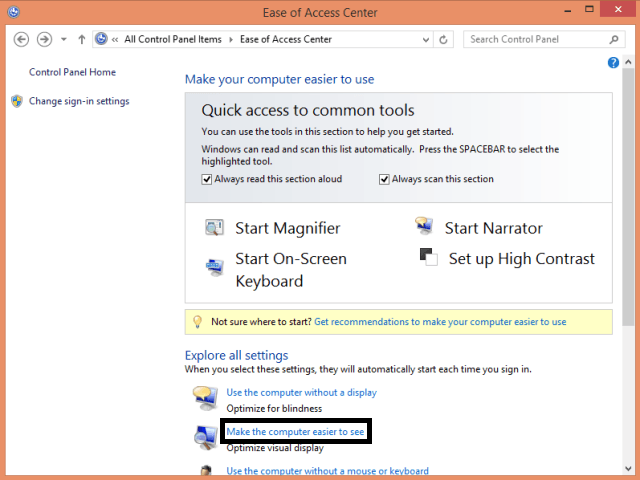Click the On-Screen Keyboard icon
Viewport: 640px width, 480px height.
[x=215, y=267]
